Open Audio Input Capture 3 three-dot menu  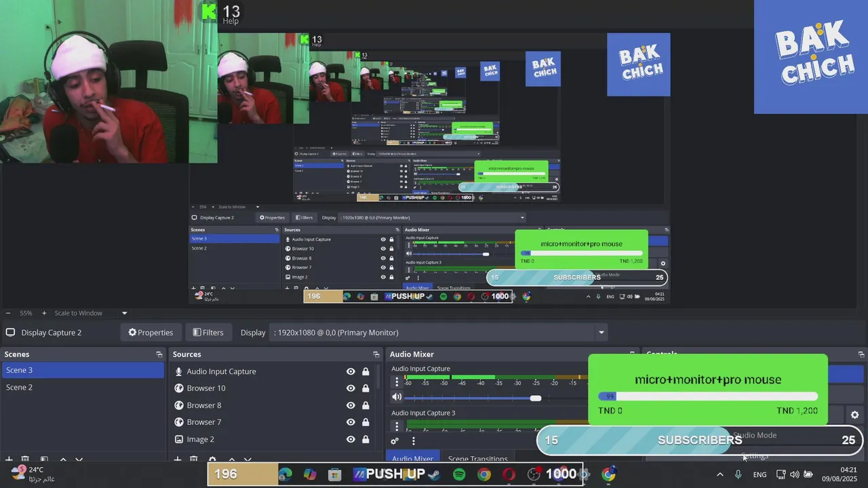click(x=397, y=426)
